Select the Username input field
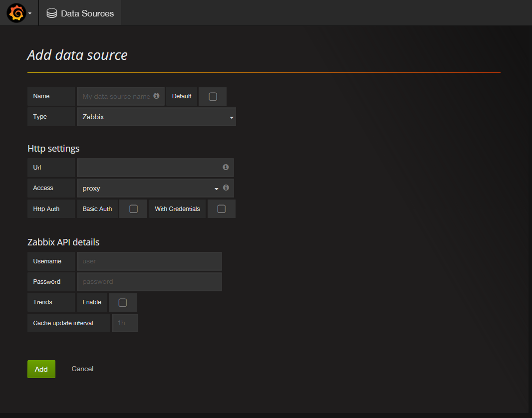The width and height of the screenshot is (532, 418). click(149, 261)
